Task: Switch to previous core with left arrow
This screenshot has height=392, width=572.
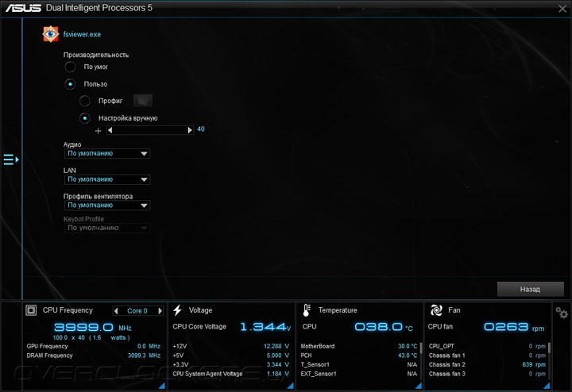Action: [x=116, y=311]
